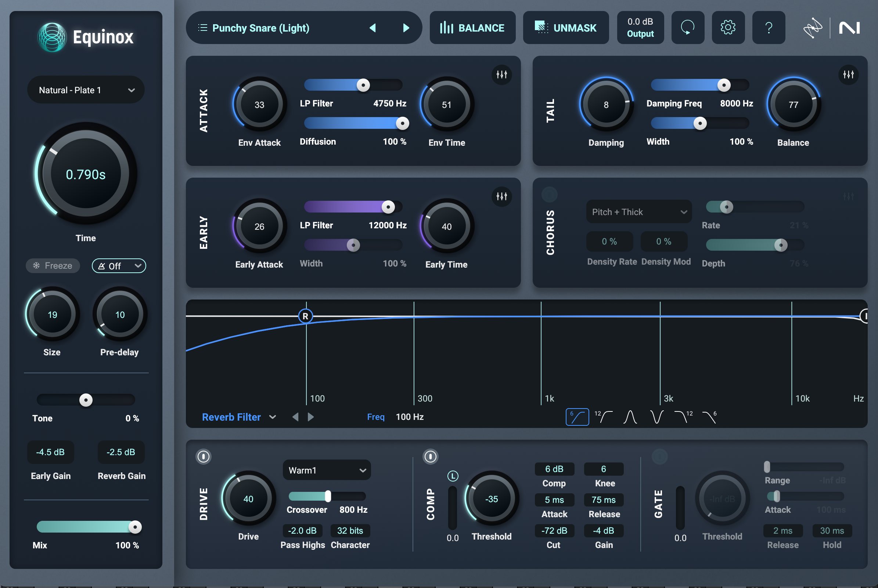Switch to the Unmask tab
878x588 pixels.
(566, 28)
